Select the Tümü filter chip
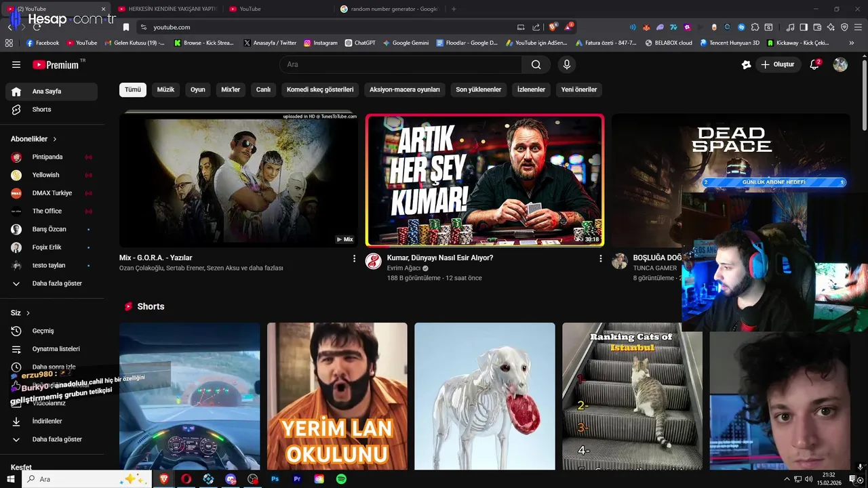868x488 pixels. (x=133, y=89)
